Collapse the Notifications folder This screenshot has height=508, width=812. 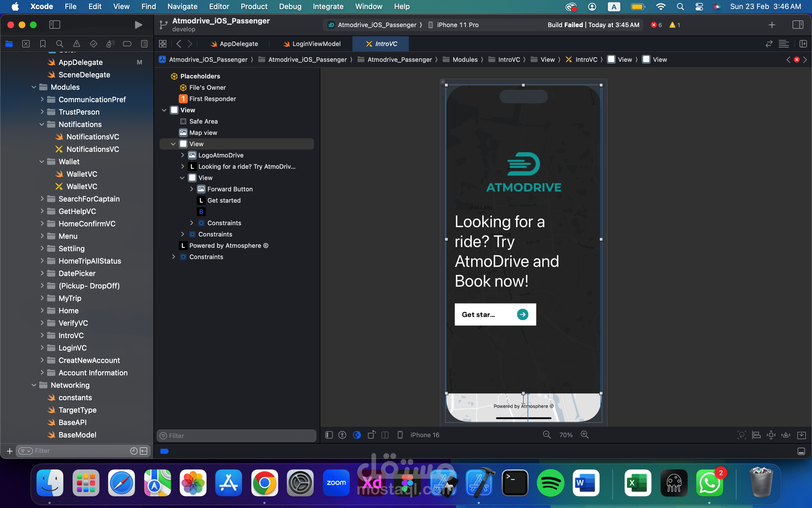(x=42, y=124)
